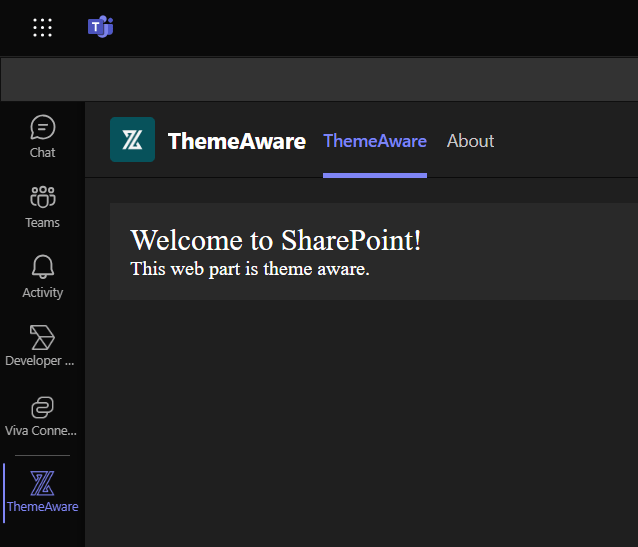Click the Microsoft Teams logo

point(101,28)
